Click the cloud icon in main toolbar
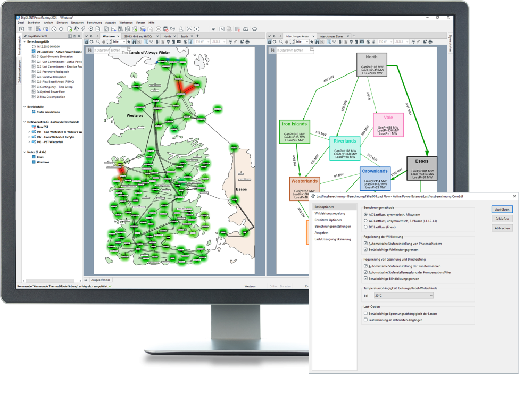532x419 pixels. (254, 29)
